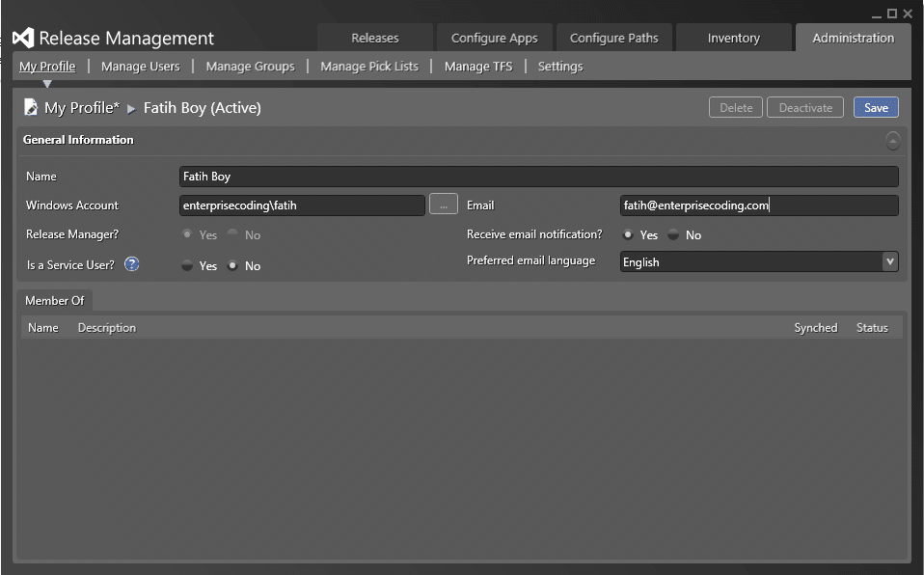Image resolution: width=924 pixels, height=575 pixels.
Task: Collapse the General Information section
Action: (x=893, y=140)
